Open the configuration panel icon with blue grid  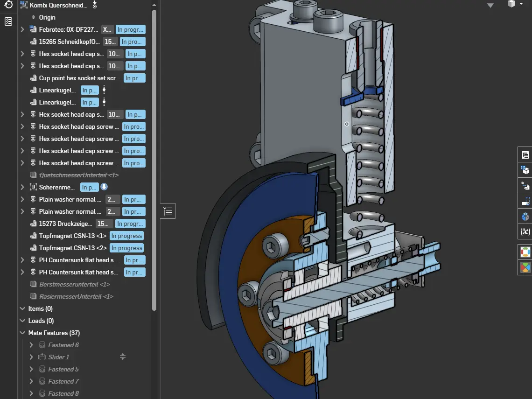[525, 170]
